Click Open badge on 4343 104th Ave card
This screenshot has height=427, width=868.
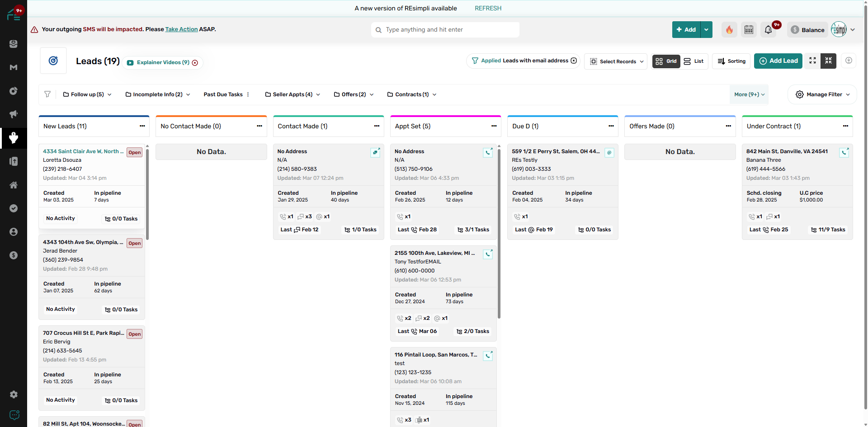click(135, 243)
